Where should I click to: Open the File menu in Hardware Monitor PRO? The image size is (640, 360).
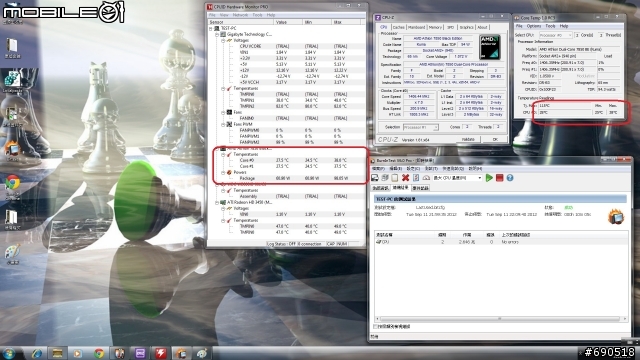coord(212,15)
